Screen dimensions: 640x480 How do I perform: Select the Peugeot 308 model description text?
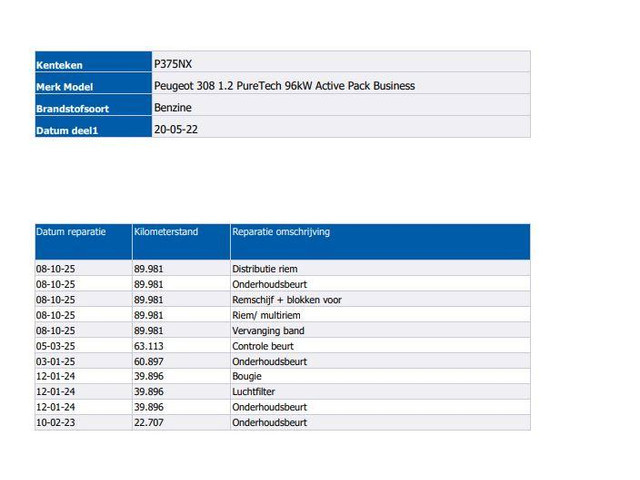pyautogui.click(x=284, y=86)
